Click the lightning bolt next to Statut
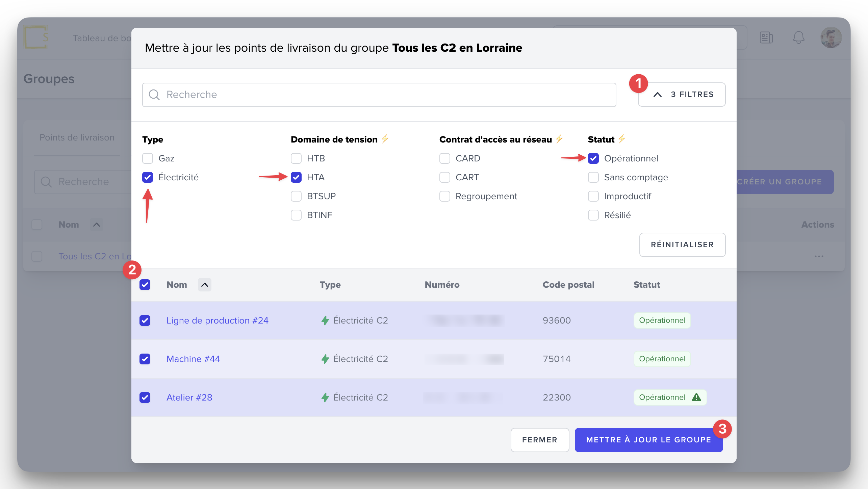The height and width of the screenshot is (489, 868). point(622,139)
